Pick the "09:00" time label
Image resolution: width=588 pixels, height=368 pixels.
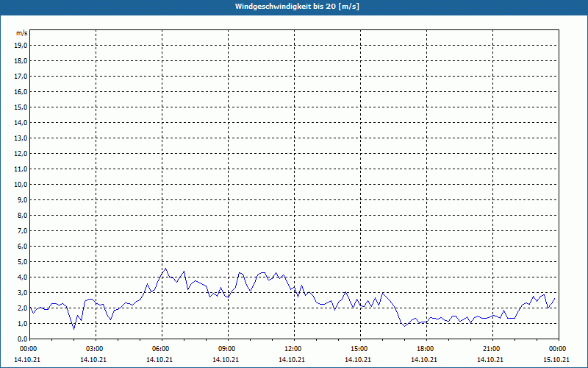point(228,349)
